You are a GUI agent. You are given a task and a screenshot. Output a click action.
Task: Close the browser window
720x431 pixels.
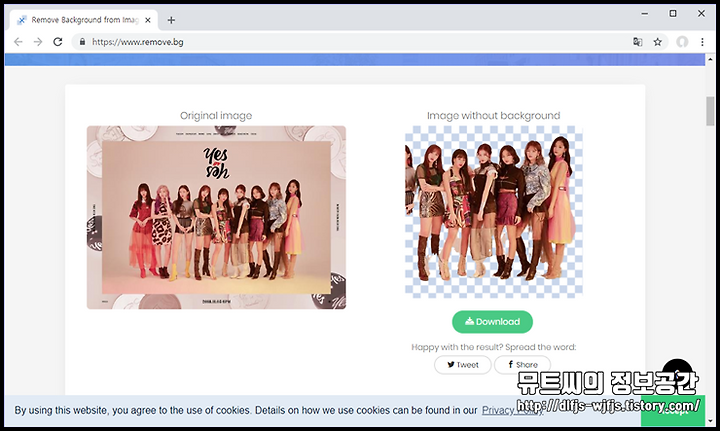tap(701, 14)
